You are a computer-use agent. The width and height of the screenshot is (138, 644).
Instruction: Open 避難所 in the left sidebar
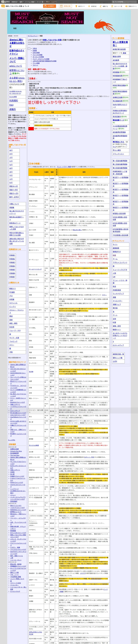[13, 109]
